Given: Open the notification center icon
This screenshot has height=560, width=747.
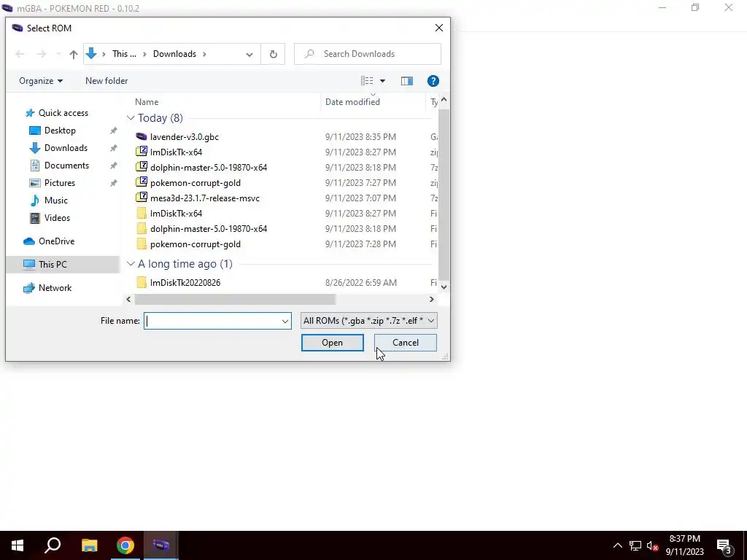Looking at the screenshot, I should 724,546.
